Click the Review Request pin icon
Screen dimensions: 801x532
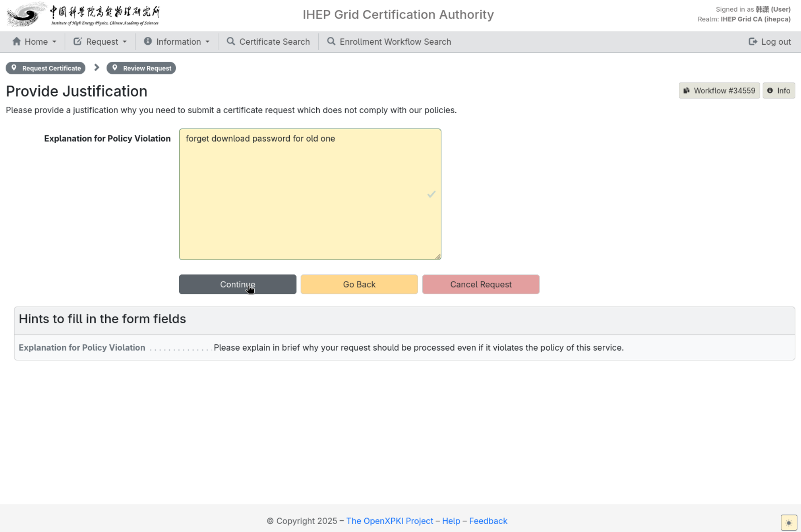(x=115, y=67)
